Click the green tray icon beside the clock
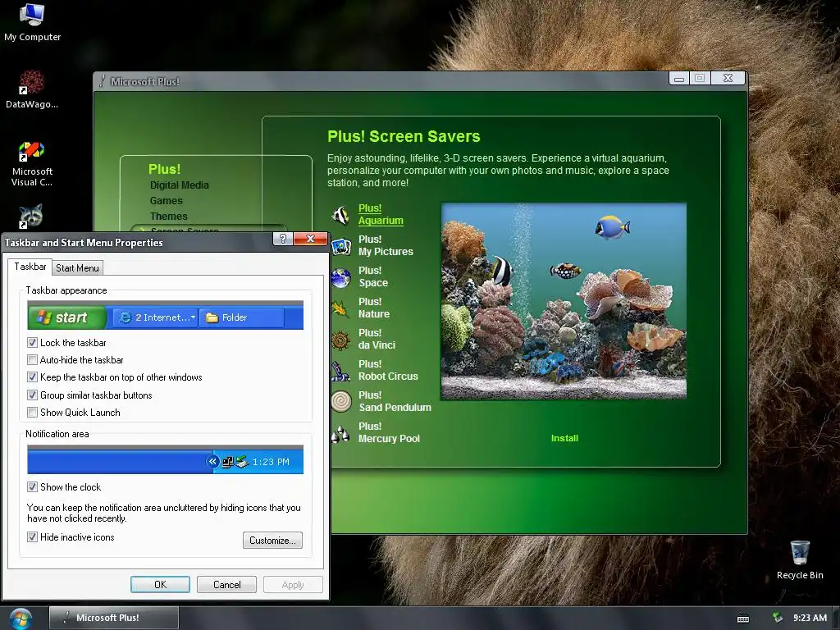The height and width of the screenshot is (630, 840). (x=778, y=618)
